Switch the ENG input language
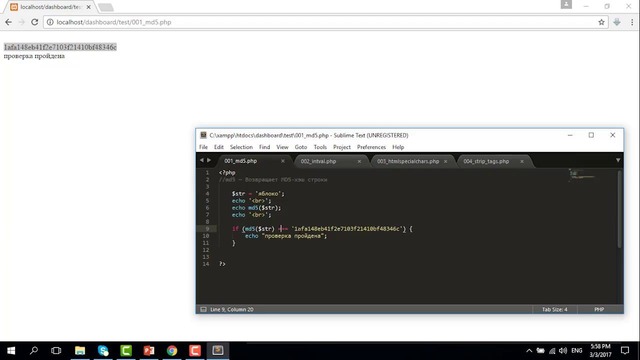The image size is (640, 360). tap(577, 351)
